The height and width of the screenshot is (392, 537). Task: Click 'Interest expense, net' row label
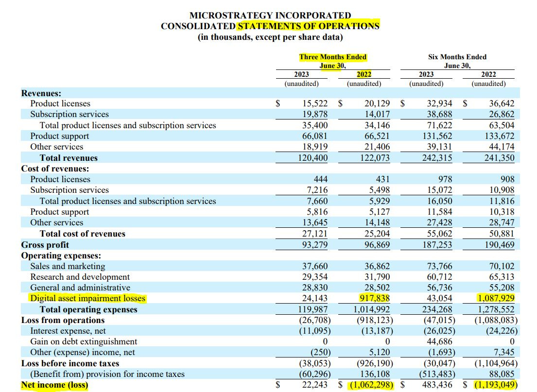click(68, 331)
